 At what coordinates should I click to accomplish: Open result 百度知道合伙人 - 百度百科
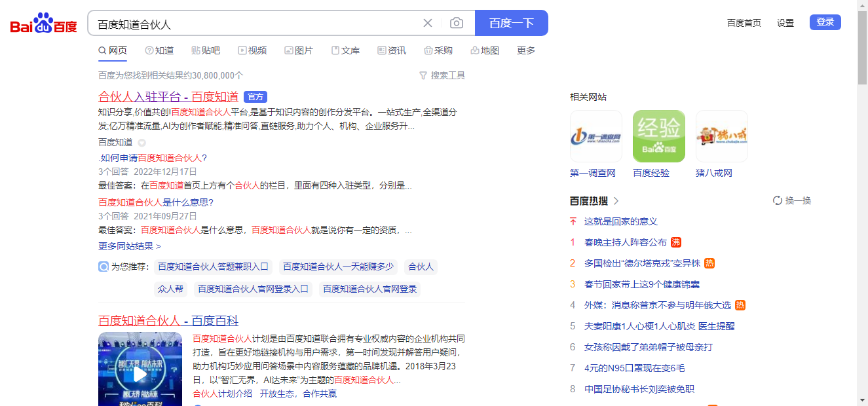pos(168,321)
